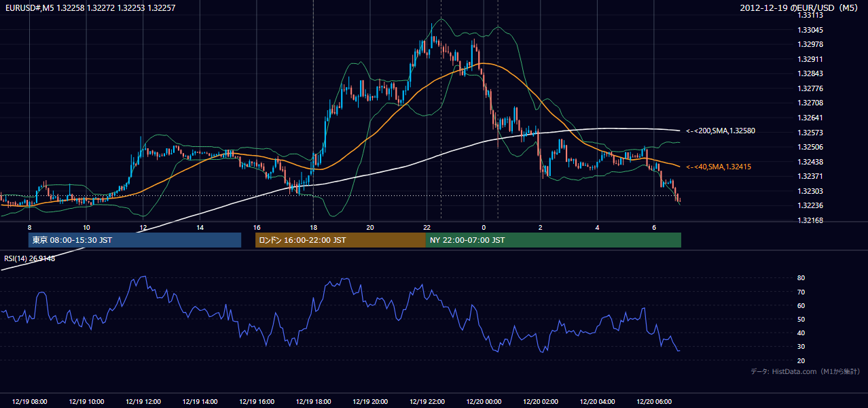Image resolution: width=868 pixels, height=408 pixels.
Task: Click hour label 12 under the price chart
Action: coord(143,227)
